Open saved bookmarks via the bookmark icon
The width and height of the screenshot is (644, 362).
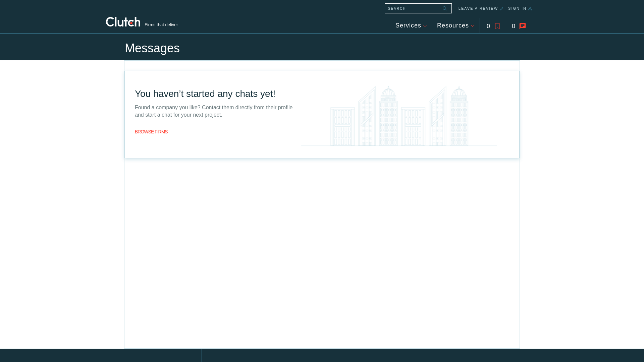497,26
